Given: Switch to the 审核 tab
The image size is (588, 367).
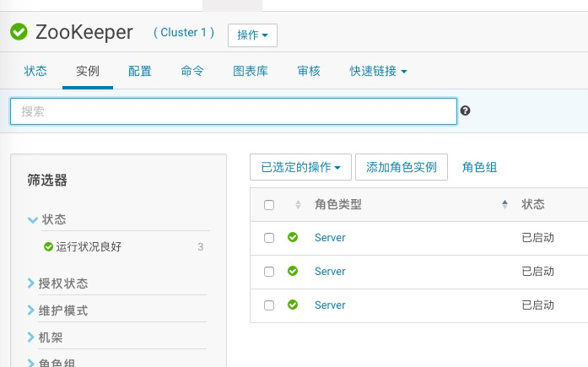Looking at the screenshot, I should click(309, 71).
